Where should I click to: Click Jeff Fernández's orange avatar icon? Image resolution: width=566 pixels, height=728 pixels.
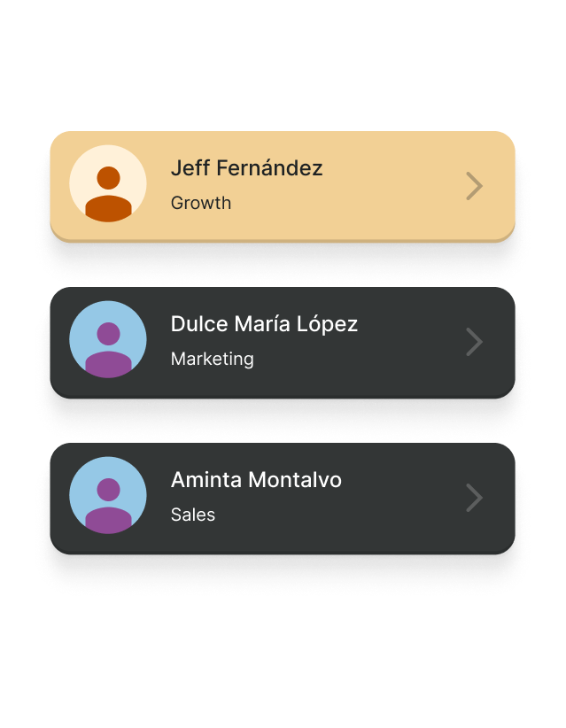tap(108, 183)
